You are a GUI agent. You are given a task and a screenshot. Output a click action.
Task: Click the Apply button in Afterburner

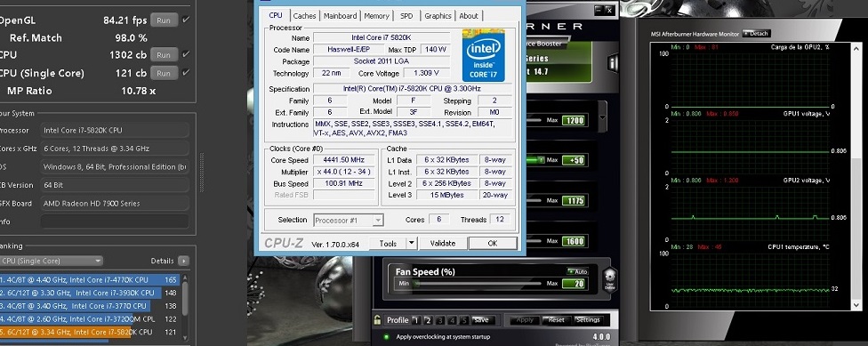525,320
